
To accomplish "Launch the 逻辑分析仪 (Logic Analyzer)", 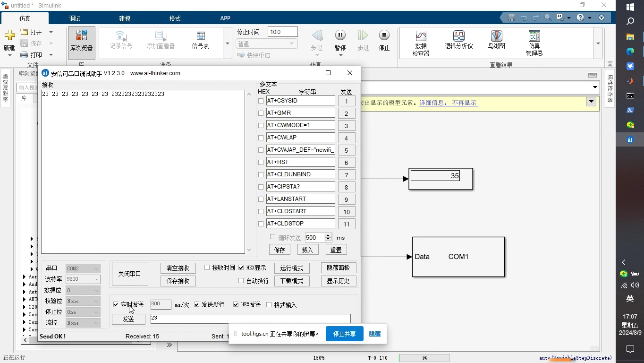I will point(458,42).
